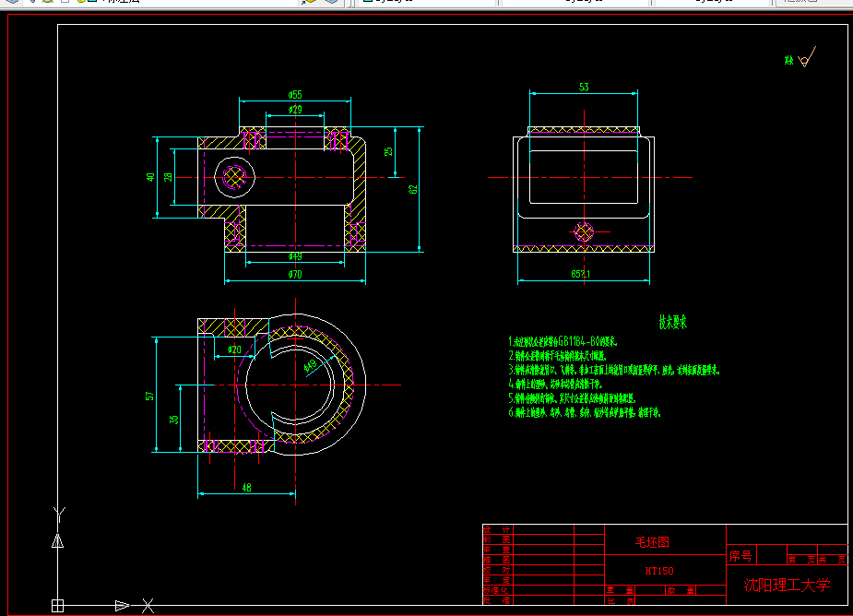Click the 校对 row label
853x616 pixels.
pyautogui.click(x=497, y=570)
